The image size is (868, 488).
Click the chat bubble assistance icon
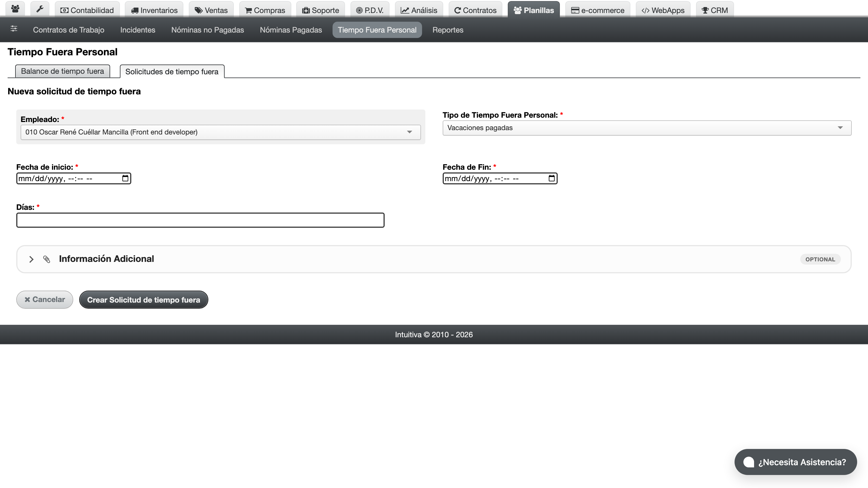[x=749, y=462]
